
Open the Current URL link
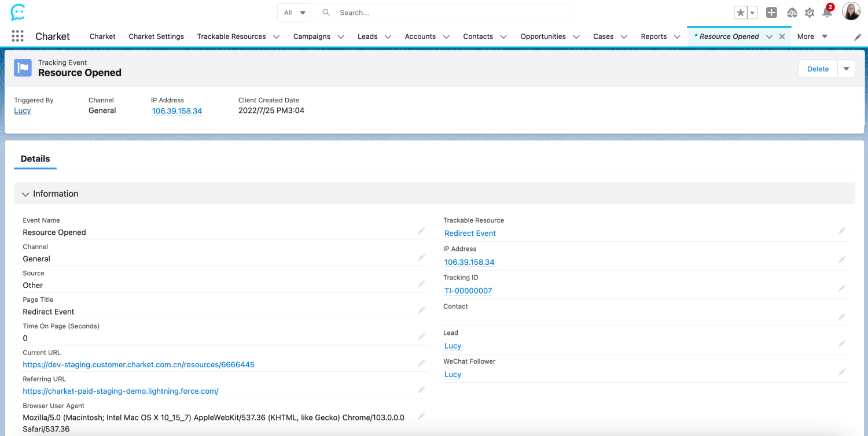pos(138,364)
